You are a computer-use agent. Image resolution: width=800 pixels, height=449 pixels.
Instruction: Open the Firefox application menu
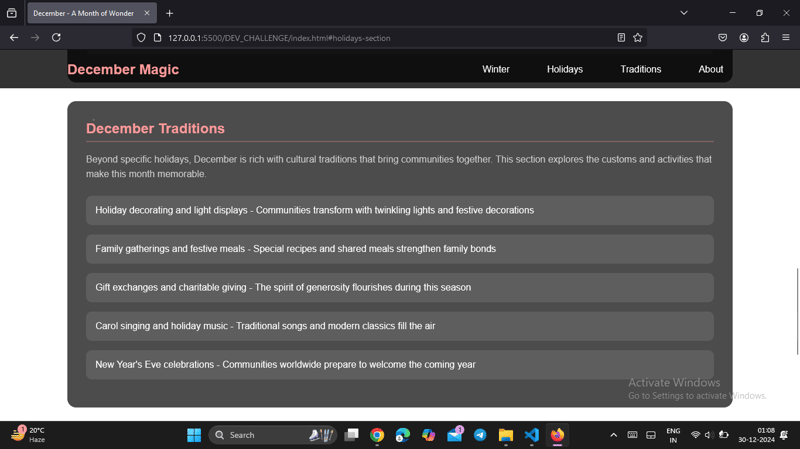coord(786,38)
